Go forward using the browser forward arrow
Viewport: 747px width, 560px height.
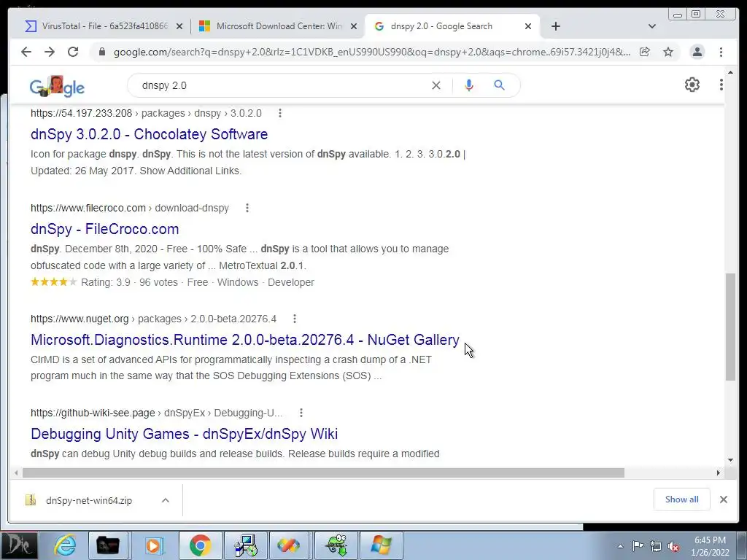50,52
